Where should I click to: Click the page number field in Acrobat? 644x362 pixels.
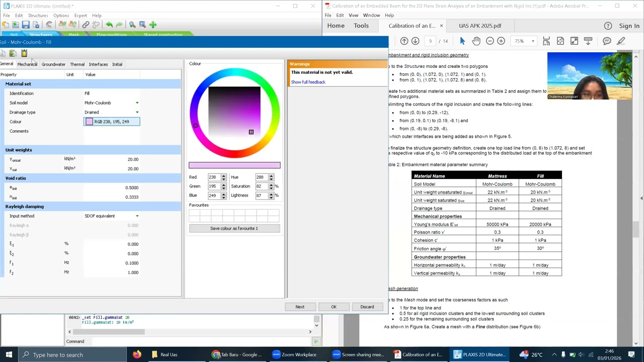[430, 41]
